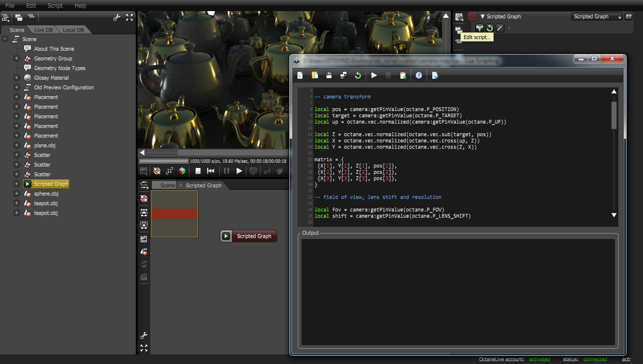643x364 pixels.
Task: Click the Edit script pencil icon
Action: point(500,28)
